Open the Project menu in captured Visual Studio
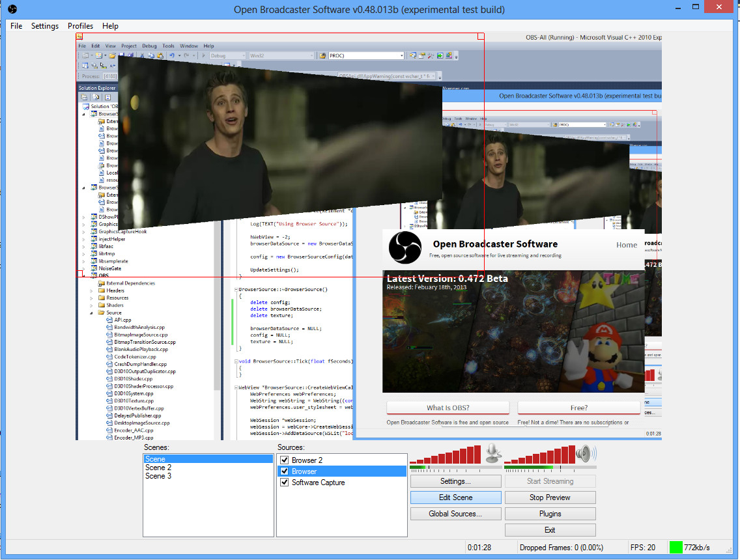 pos(129,46)
